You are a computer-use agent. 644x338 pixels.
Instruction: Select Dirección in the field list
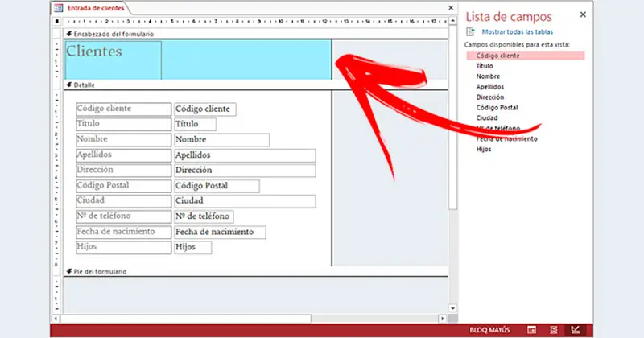pos(489,97)
